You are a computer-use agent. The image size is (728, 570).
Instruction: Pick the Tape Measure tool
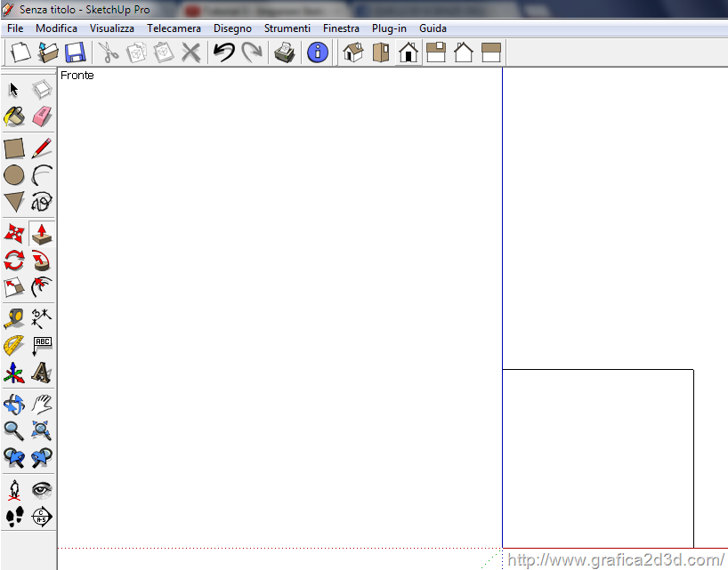[14, 317]
